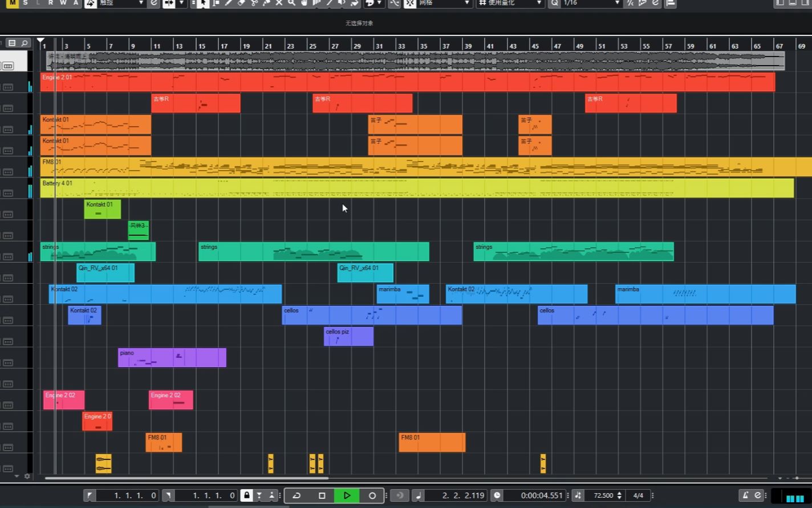Viewport: 812px width, 508px height.
Task: Open the automation mode dropdown in top toolbar
Action: pyautogui.click(x=121, y=3)
